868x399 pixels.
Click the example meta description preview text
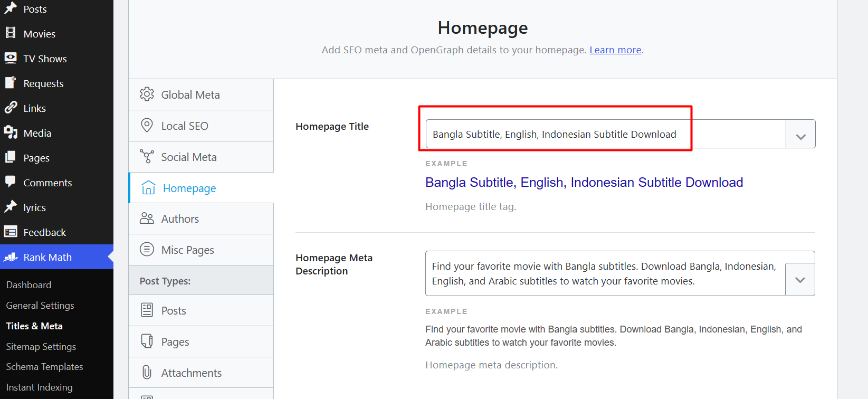tap(614, 336)
